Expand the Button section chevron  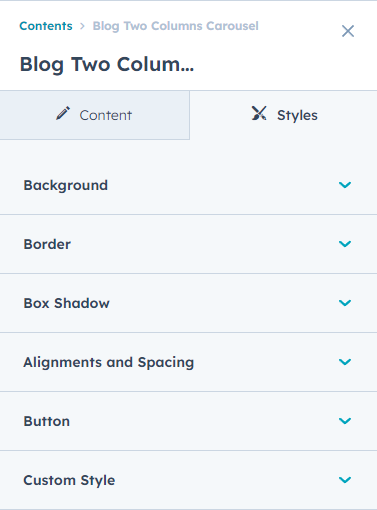pyautogui.click(x=345, y=421)
